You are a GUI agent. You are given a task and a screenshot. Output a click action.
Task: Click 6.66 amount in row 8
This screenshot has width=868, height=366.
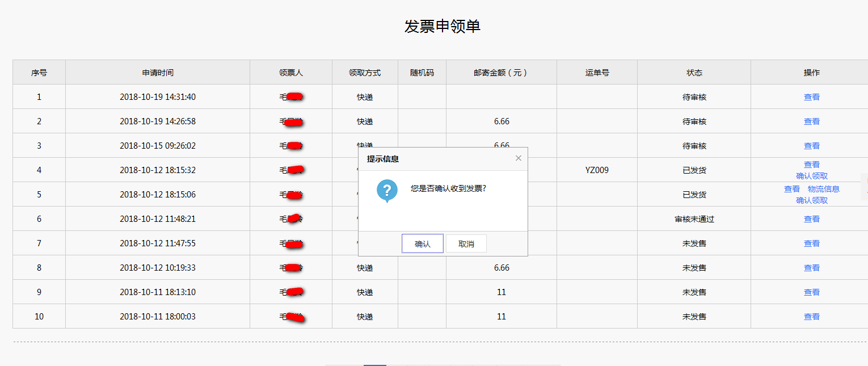(x=502, y=268)
